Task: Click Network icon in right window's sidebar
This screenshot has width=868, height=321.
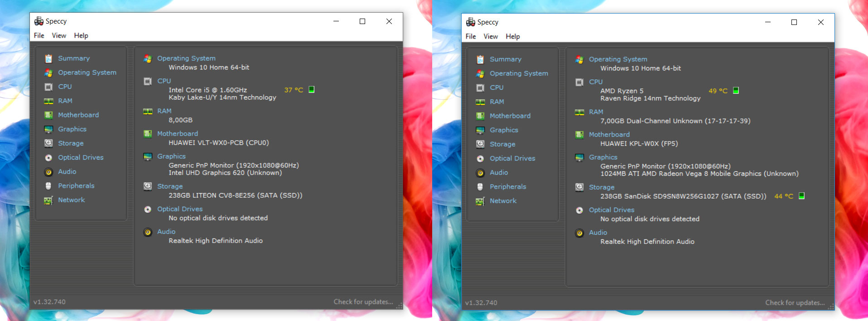Action: click(480, 201)
